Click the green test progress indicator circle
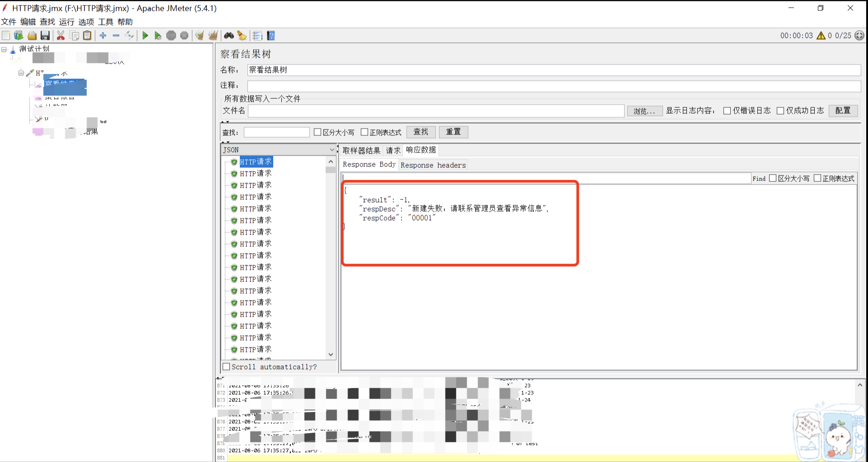Viewport: 868px width, 462px height. tap(860, 35)
